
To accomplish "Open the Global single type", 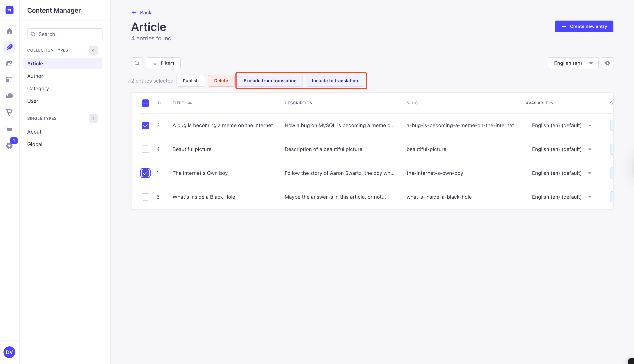I will [35, 144].
